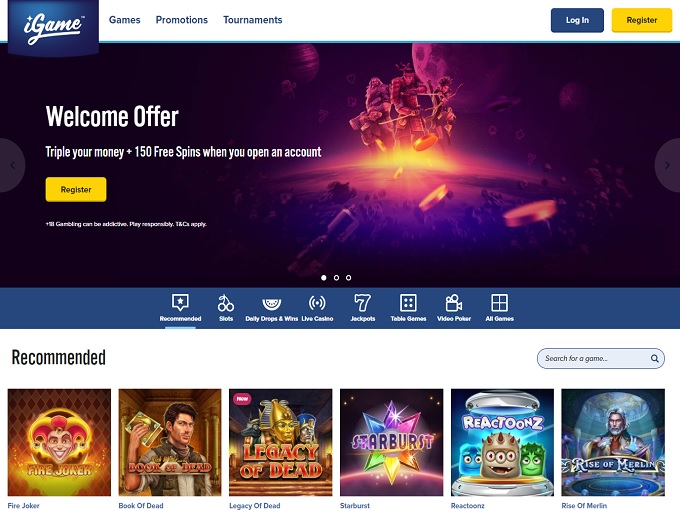The height and width of the screenshot is (511, 680).
Task: Open the Table Games dice icon
Action: 408,303
